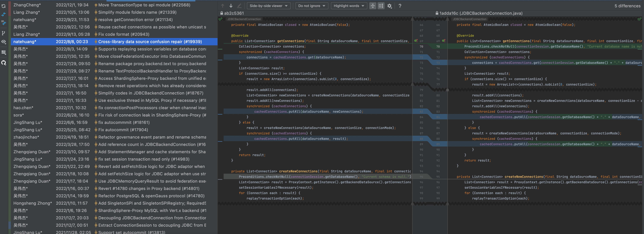Screen dimensions: 644x234
Task: Expand the Highlight words dropdown
Action: (349, 6)
